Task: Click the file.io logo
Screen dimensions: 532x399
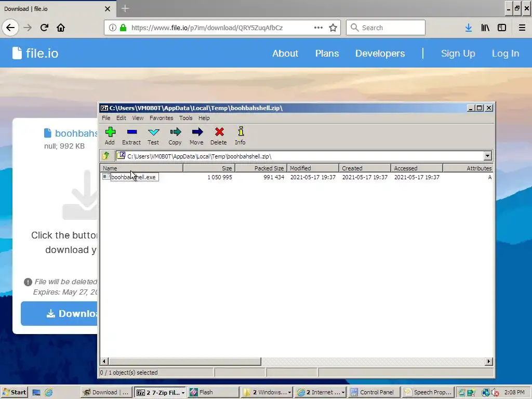Action: tap(35, 54)
